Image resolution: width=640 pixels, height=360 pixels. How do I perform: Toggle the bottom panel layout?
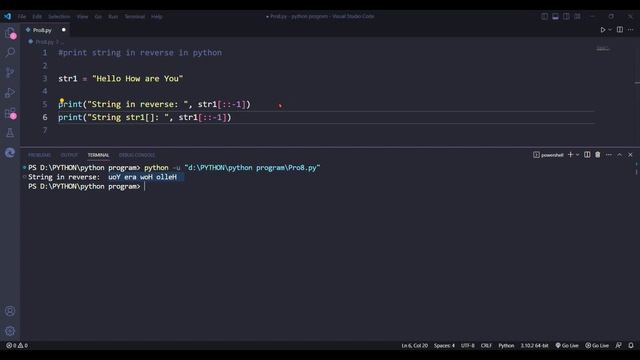(x=556, y=16)
